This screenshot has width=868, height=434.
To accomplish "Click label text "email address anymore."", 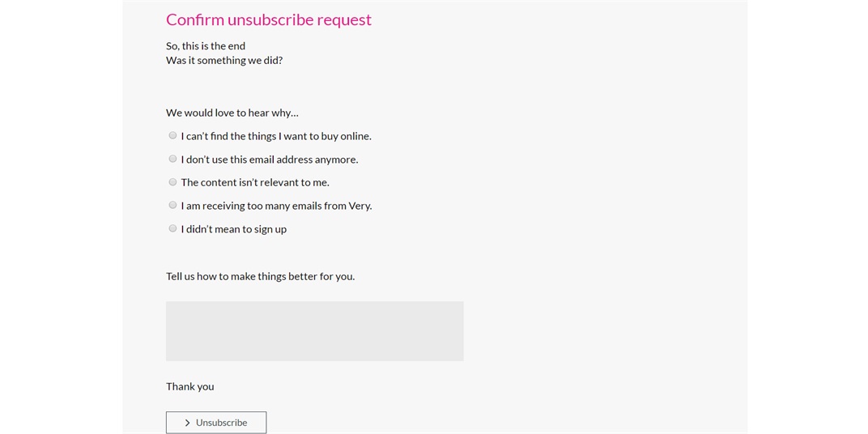I will click(304, 160).
